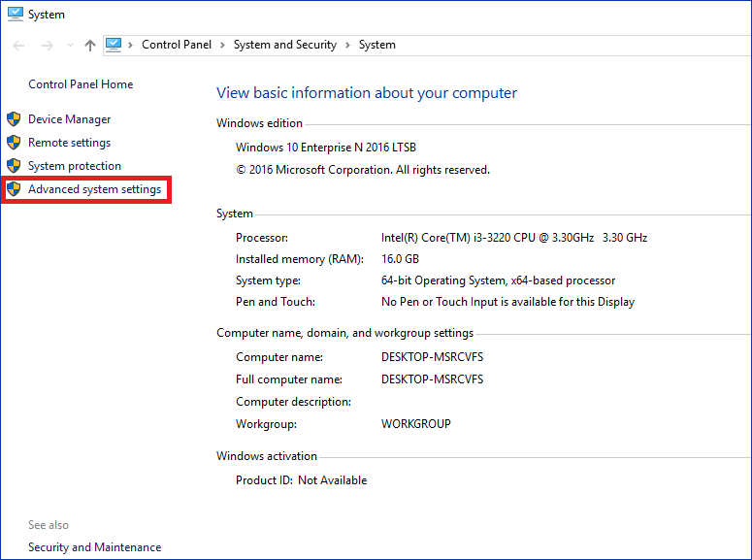Click the System window title icon
Viewport: 752px width, 560px height.
[15, 14]
